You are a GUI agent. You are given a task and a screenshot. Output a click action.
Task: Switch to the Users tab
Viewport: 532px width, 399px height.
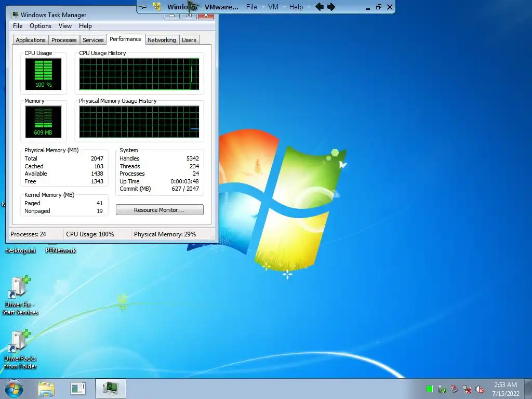(x=189, y=40)
